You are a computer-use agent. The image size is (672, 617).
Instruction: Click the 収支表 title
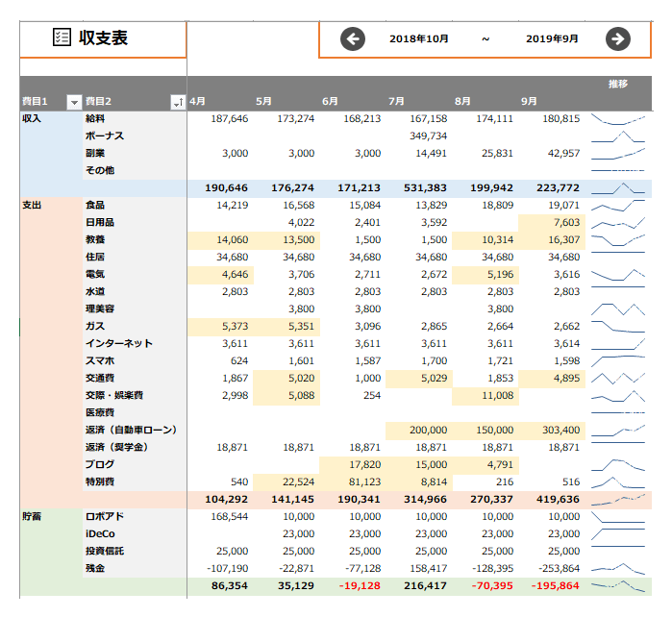(103, 37)
